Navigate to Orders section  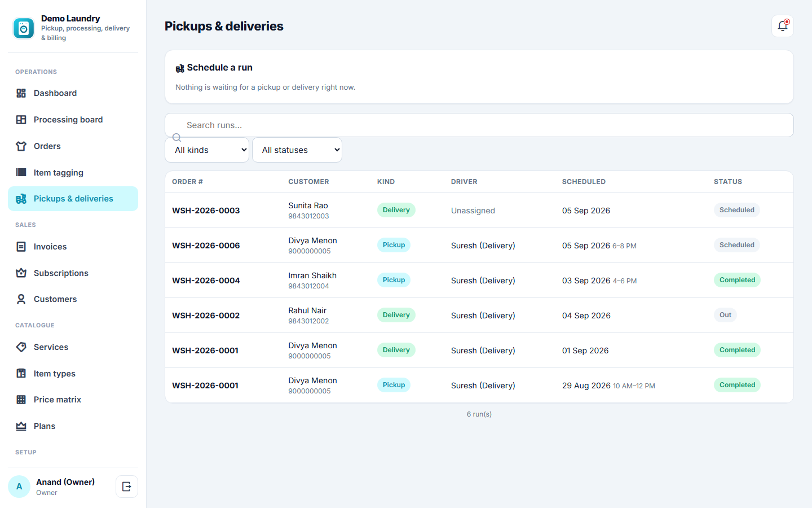coord(73,146)
